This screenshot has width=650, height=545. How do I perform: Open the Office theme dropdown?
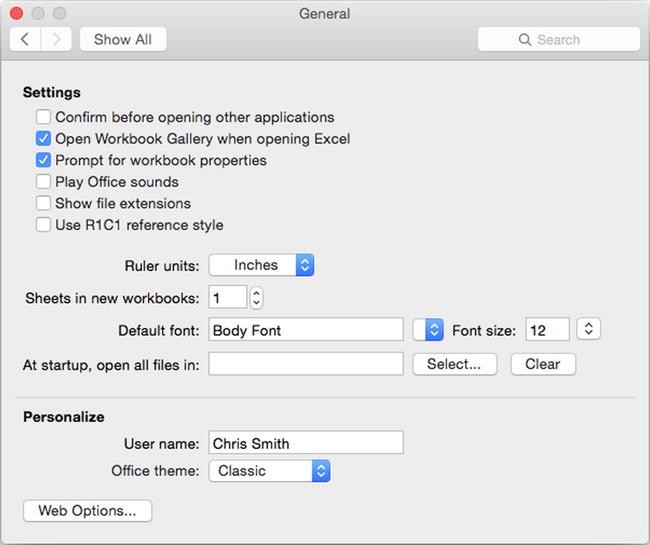point(269,471)
